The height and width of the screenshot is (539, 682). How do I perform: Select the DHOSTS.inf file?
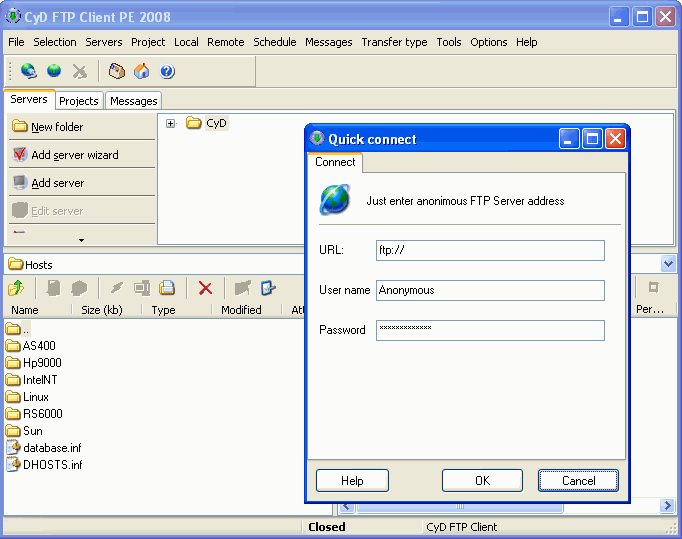(44, 465)
